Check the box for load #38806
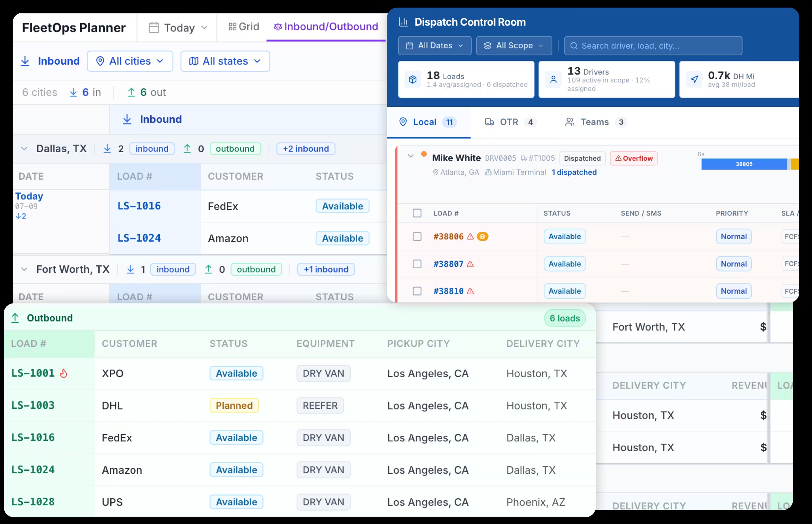The image size is (812, 524). [x=417, y=236]
